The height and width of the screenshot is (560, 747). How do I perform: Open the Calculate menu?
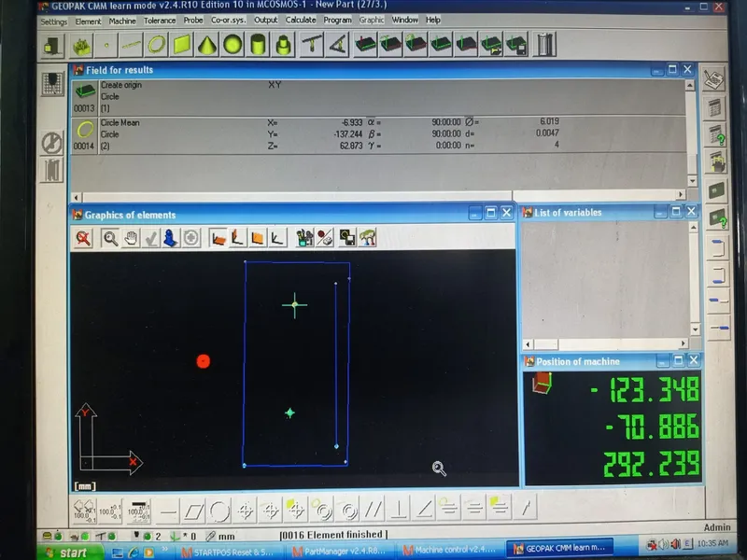click(301, 20)
